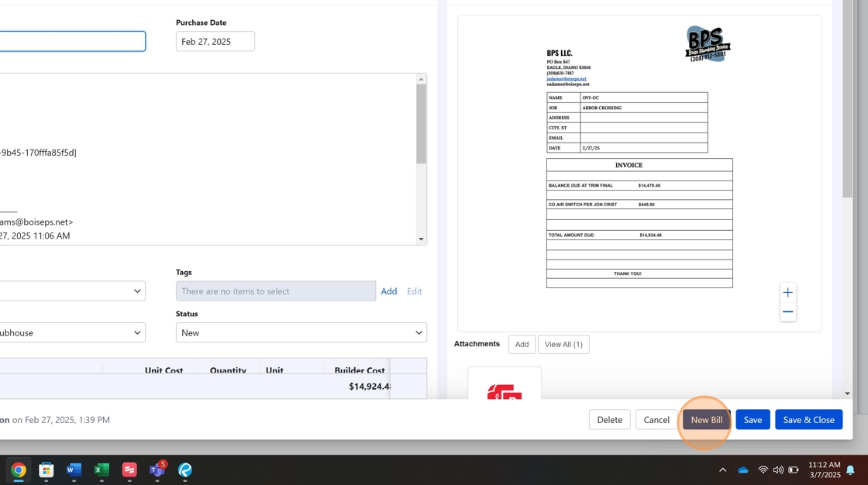Click the Builder Cost column header

(x=360, y=370)
